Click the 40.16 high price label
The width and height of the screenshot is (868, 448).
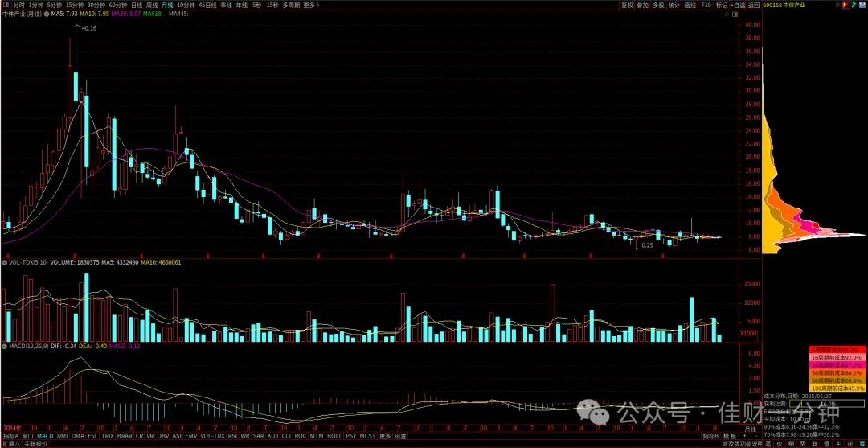click(88, 27)
